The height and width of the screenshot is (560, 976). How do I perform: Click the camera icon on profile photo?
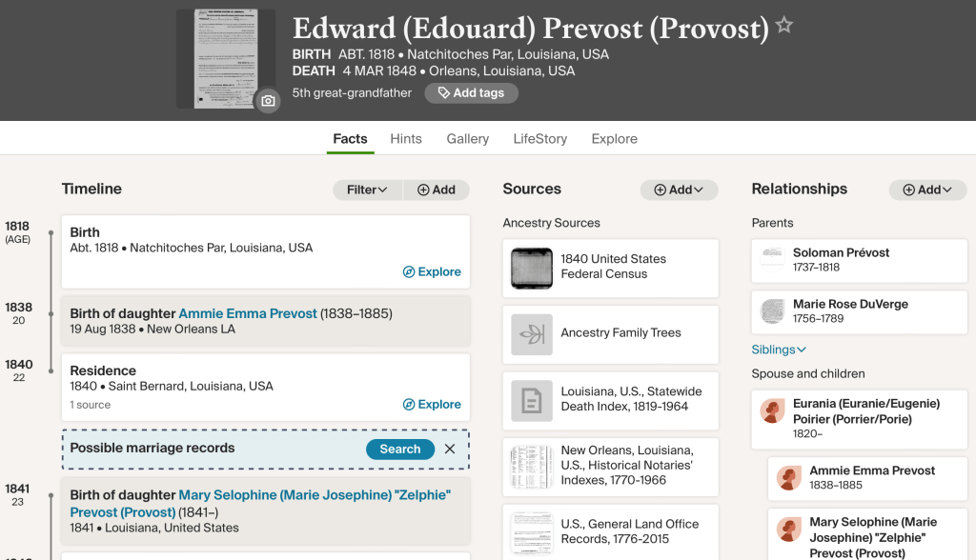[268, 101]
